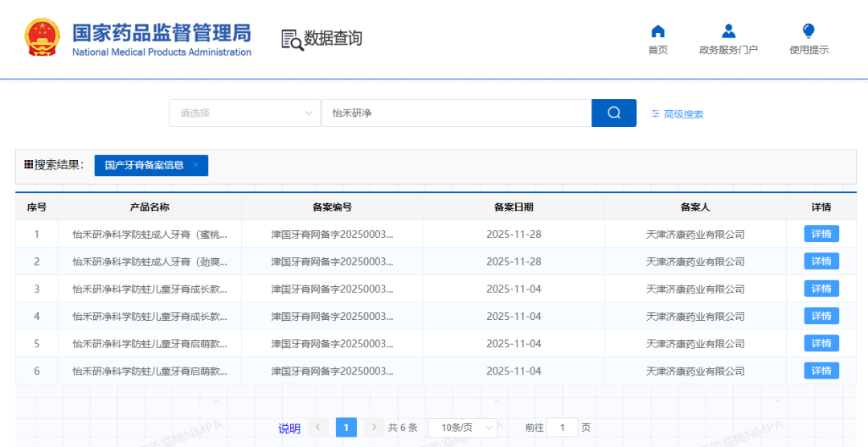Viewport: 868px width, 447px height.
Task: Open 详情 for row 2 劲爽 toothpaste
Action: point(821,261)
